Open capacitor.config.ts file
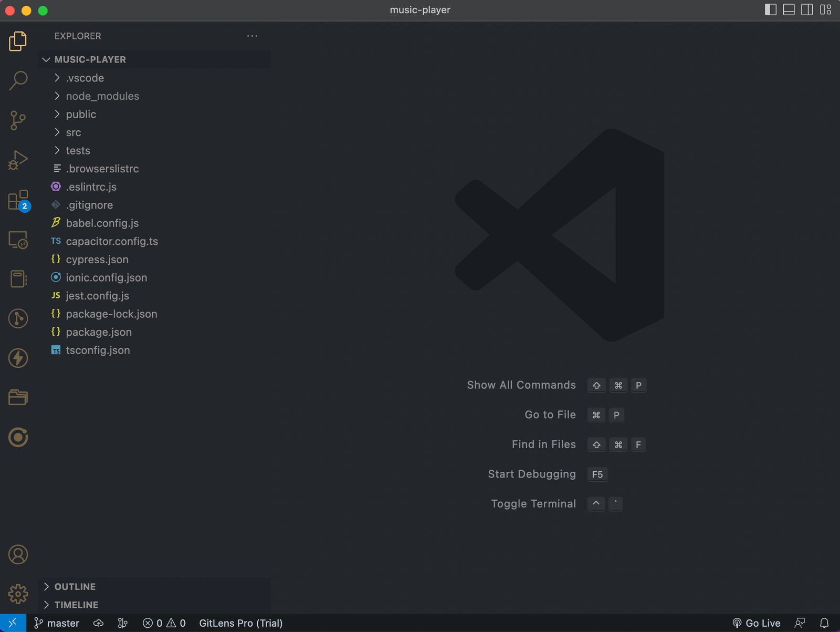The width and height of the screenshot is (840, 632). tap(154, 241)
